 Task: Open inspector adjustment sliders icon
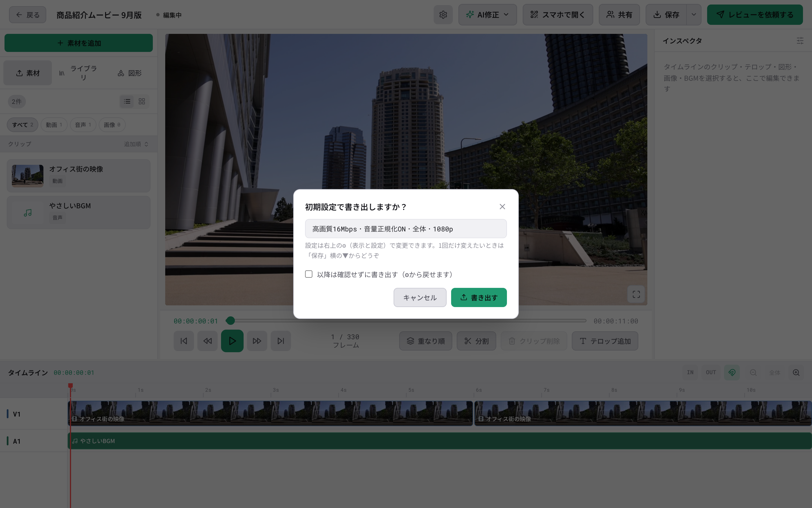click(800, 41)
